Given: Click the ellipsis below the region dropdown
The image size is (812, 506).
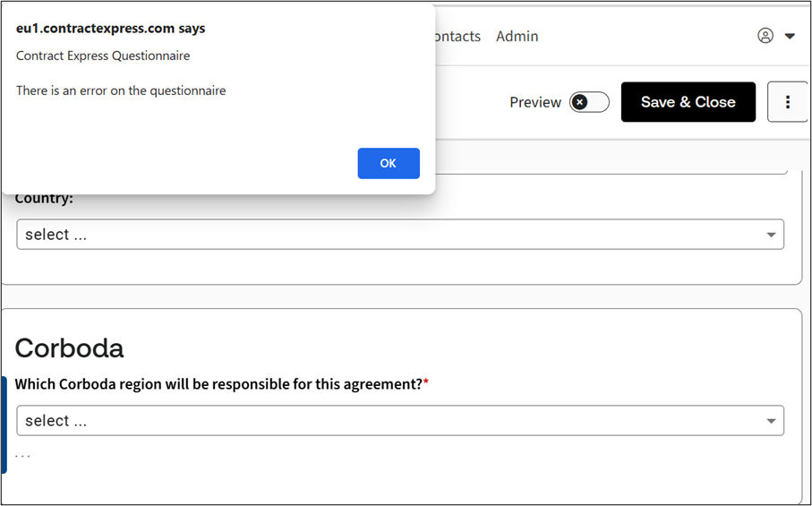Looking at the screenshot, I should click(22, 455).
